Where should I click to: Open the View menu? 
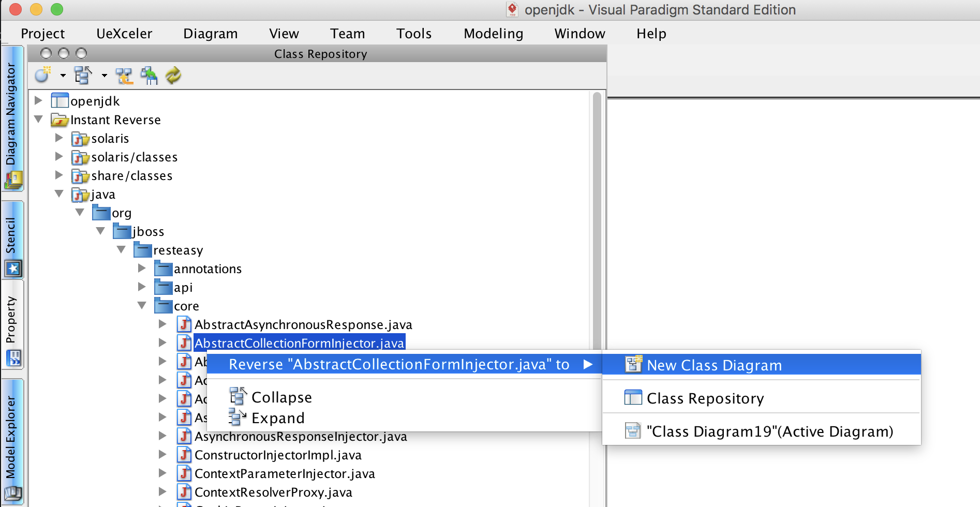coord(284,34)
